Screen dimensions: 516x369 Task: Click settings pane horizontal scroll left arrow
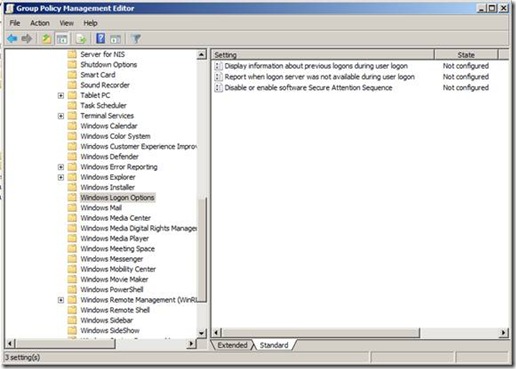[217, 332]
